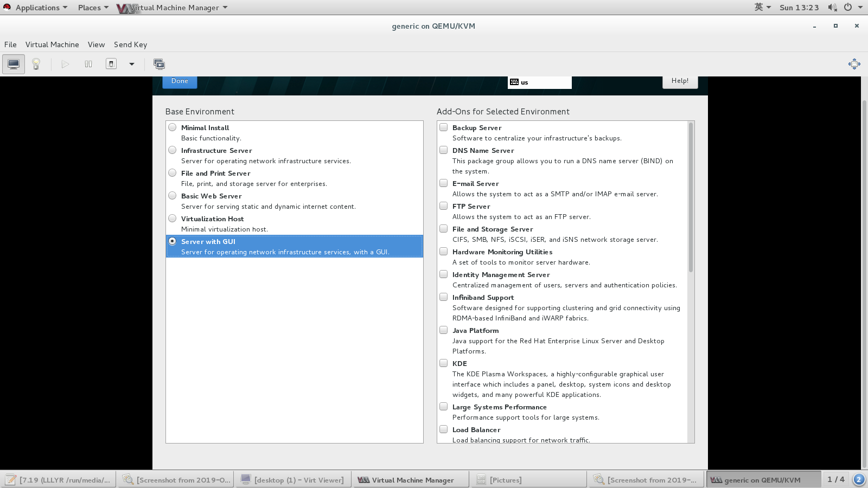Open the Virtual Machine Manager app menu
The image size is (868, 488).
[x=173, y=8]
